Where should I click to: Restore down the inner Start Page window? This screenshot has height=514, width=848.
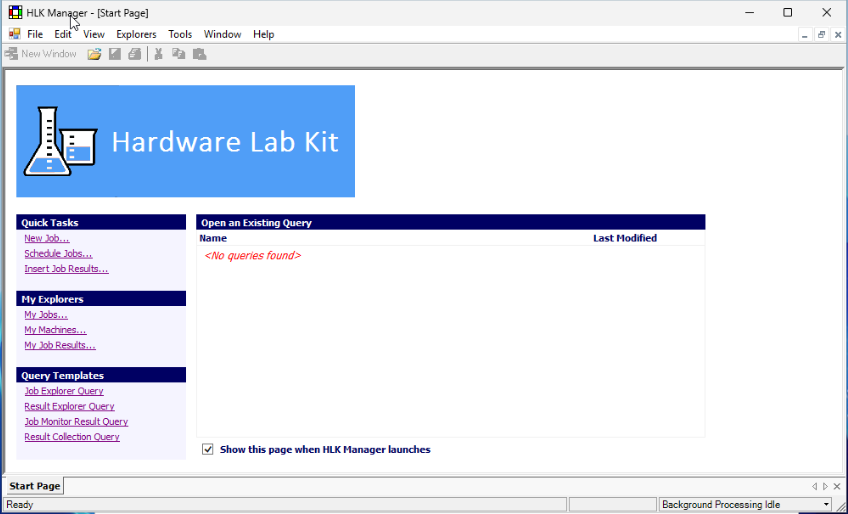click(822, 35)
